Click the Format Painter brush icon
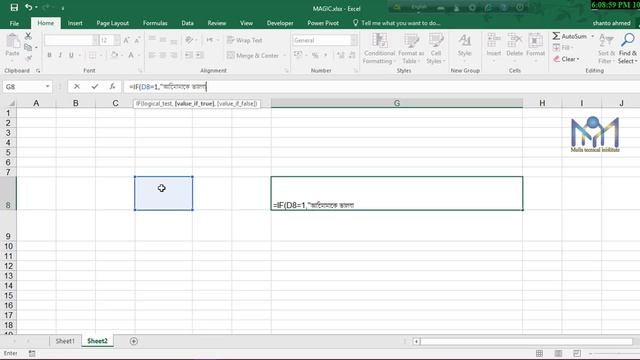Image resolution: width=640 pixels, height=360 pixels. tap(28, 58)
